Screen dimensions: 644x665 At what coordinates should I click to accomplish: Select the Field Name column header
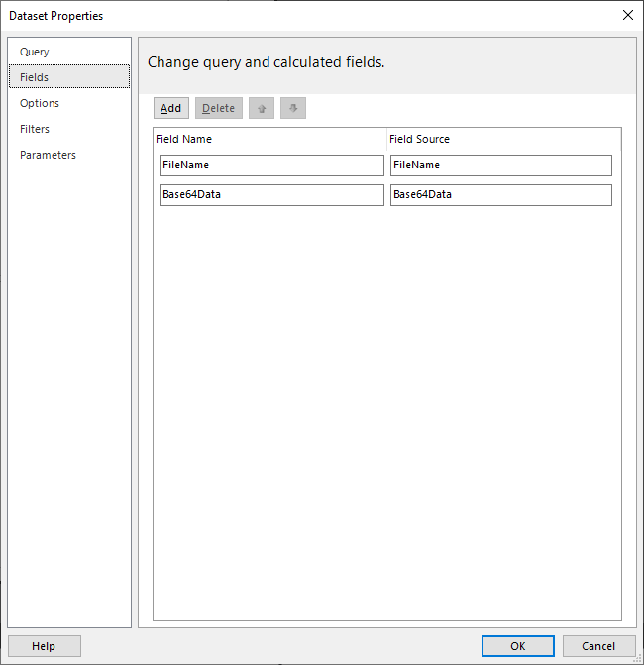270,139
